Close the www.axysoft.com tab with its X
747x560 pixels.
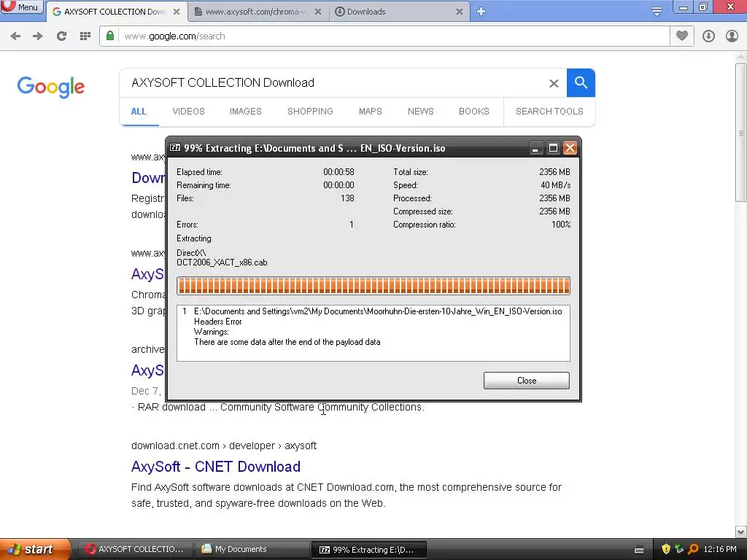(318, 12)
